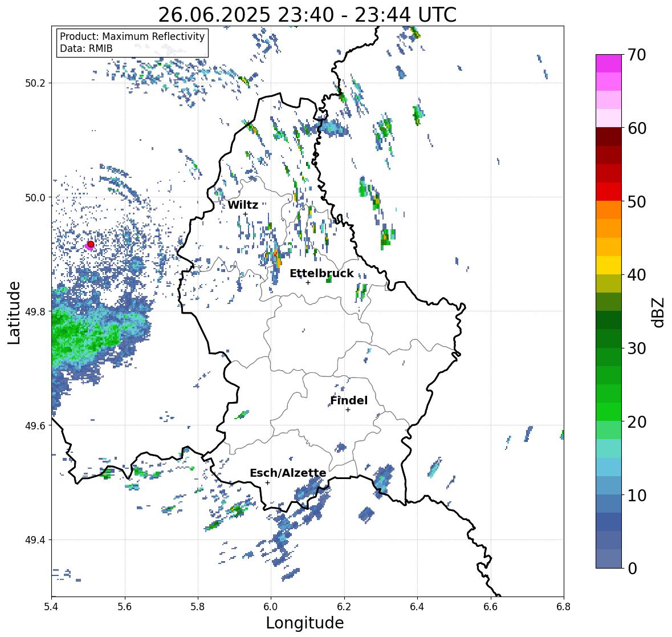Click latitude tick 49.4

pos(35,540)
